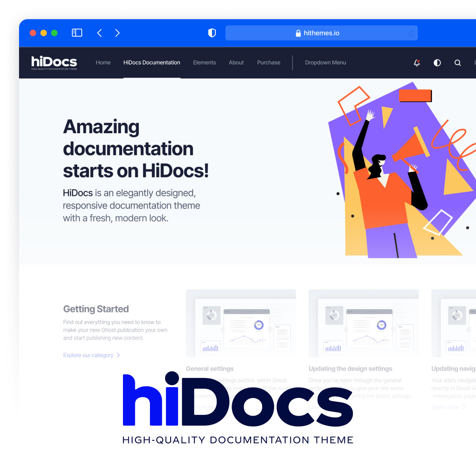Click the browser forward arrow
476x476 pixels.
[117, 33]
